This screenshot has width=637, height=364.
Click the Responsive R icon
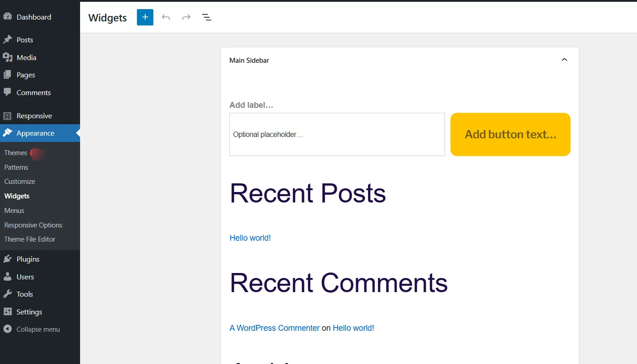pyautogui.click(x=7, y=116)
